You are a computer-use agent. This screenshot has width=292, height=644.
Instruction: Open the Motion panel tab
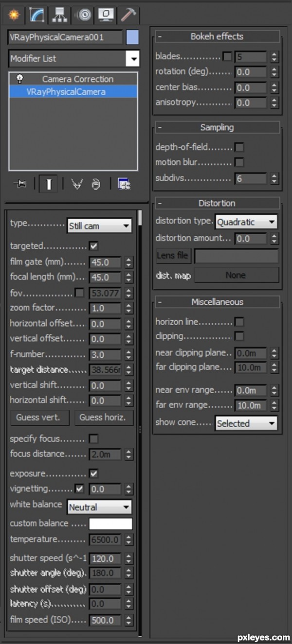point(84,15)
